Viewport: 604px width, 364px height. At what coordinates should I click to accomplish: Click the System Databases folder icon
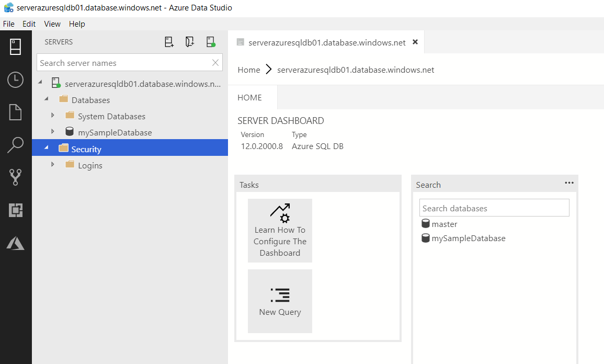70,115
